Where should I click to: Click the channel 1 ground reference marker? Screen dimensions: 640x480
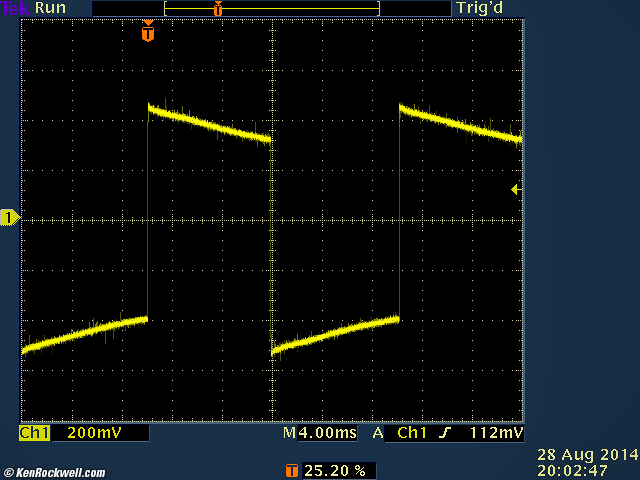point(9,218)
